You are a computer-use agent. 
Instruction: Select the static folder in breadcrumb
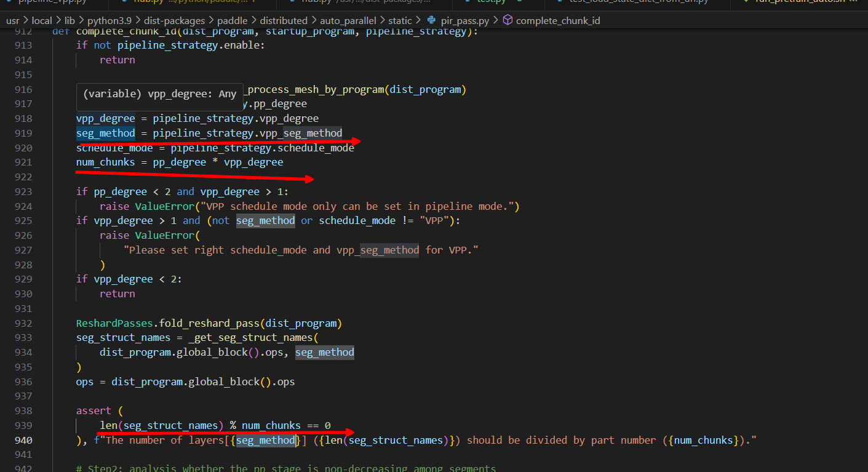(400, 20)
